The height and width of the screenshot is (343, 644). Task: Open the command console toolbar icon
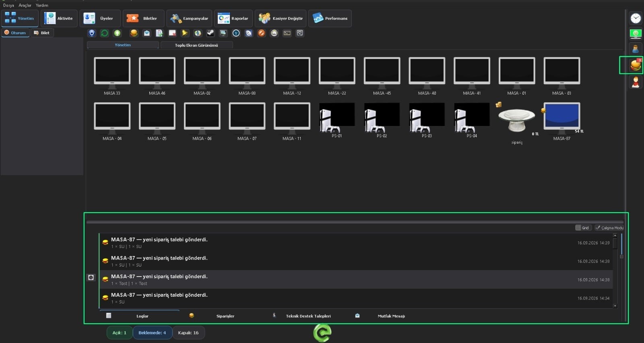click(287, 33)
